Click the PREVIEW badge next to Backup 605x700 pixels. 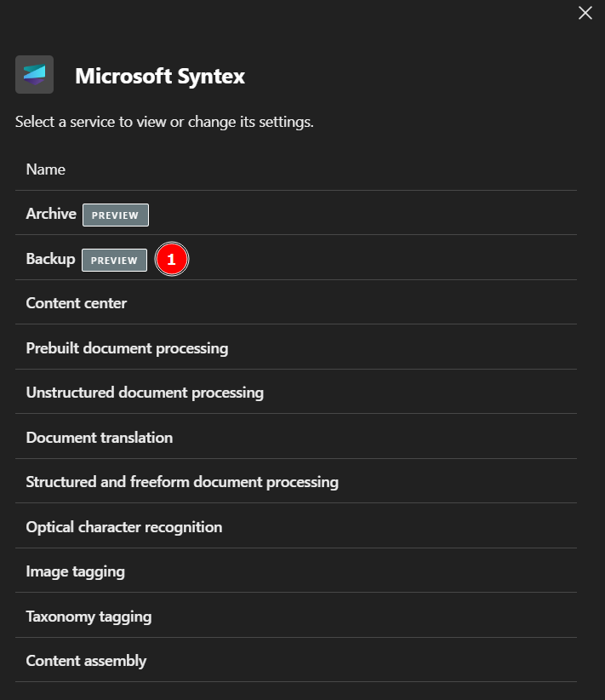[114, 260]
